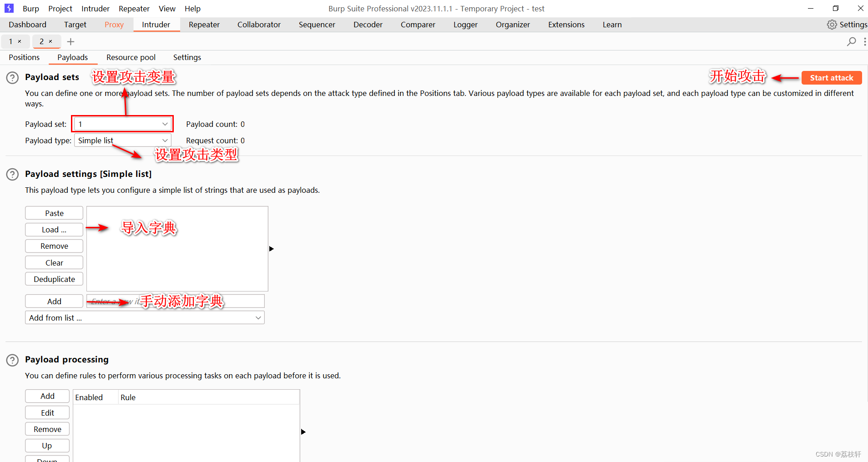This screenshot has width=868, height=462.
Task: Select the Payloads sub-tab
Action: pyautogui.click(x=72, y=57)
